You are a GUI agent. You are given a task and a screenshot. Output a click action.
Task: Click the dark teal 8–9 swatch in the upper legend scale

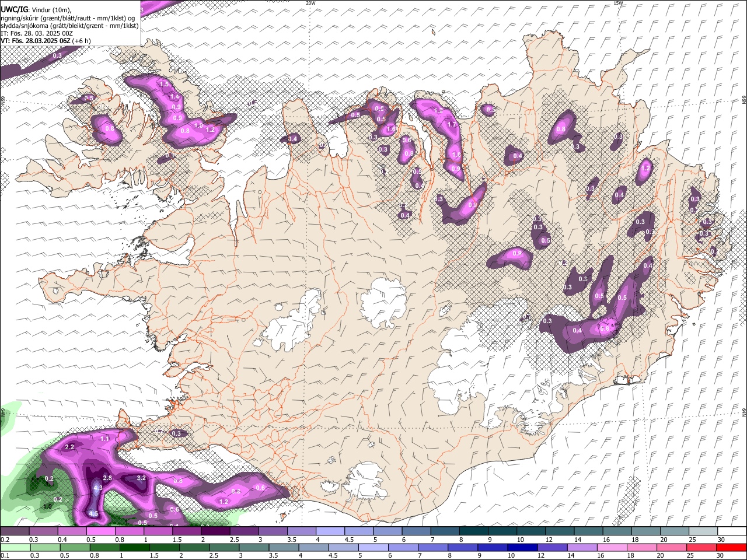pyautogui.click(x=474, y=531)
